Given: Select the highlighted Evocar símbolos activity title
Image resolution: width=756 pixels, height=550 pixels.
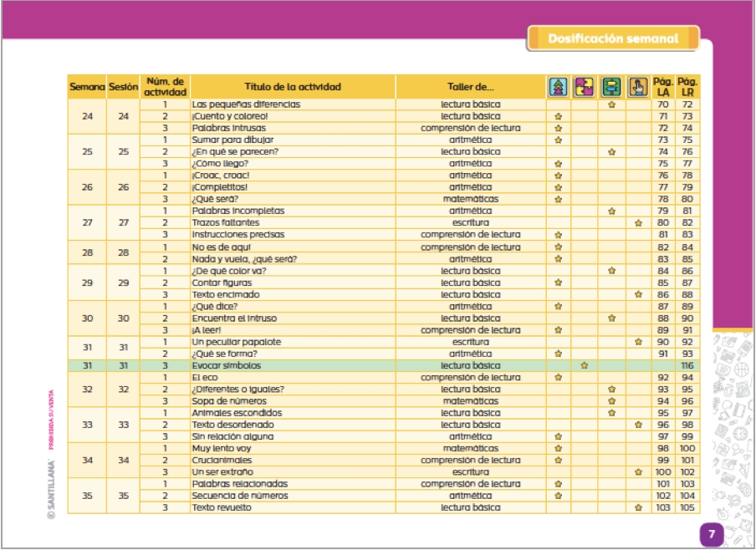Looking at the screenshot, I should click(x=226, y=365).
